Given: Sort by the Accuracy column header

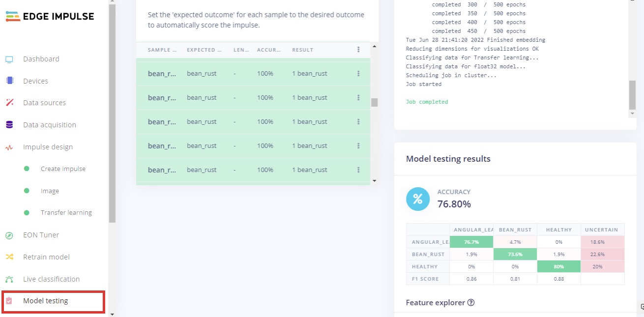Looking at the screenshot, I should pyautogui.click(x=268, y=50).
